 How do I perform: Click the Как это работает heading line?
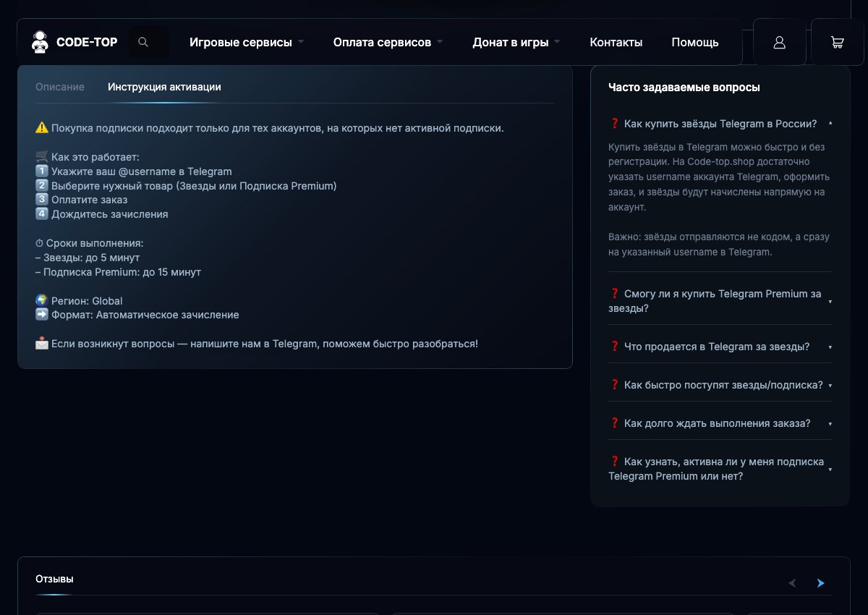[x=88, y=157]
